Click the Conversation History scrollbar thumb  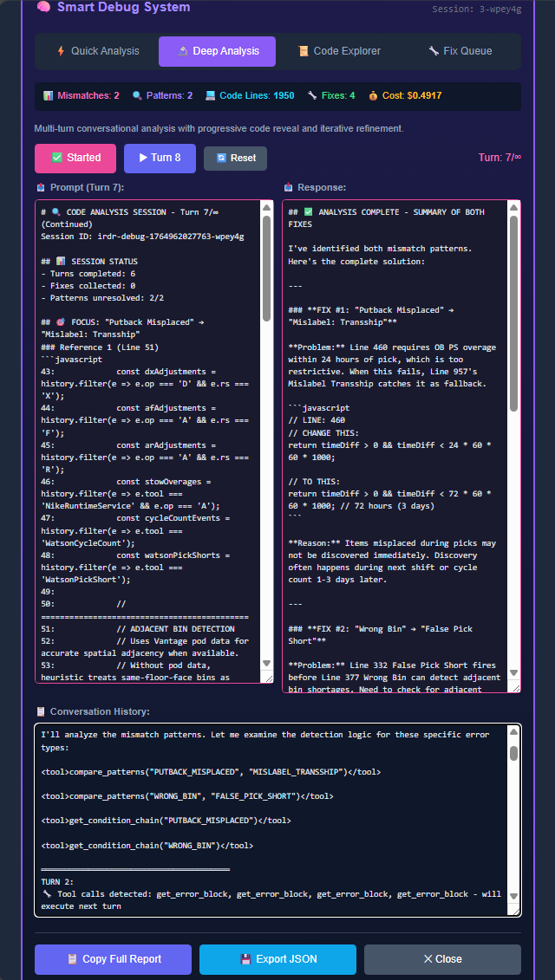click(513, 752)
